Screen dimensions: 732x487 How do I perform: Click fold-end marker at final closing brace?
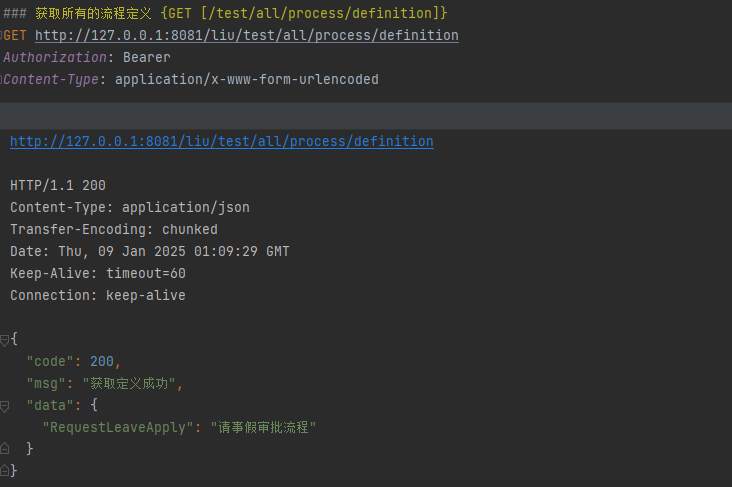coord(4,471)
